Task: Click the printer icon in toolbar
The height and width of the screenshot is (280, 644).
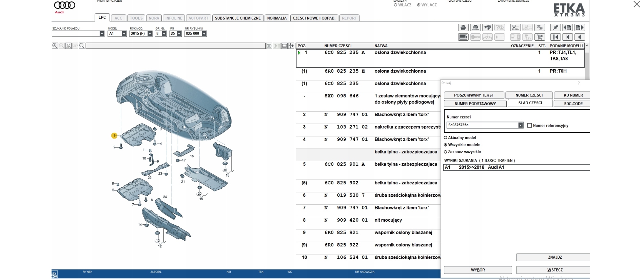Action: pyautogui.click(x=463, y=27)
